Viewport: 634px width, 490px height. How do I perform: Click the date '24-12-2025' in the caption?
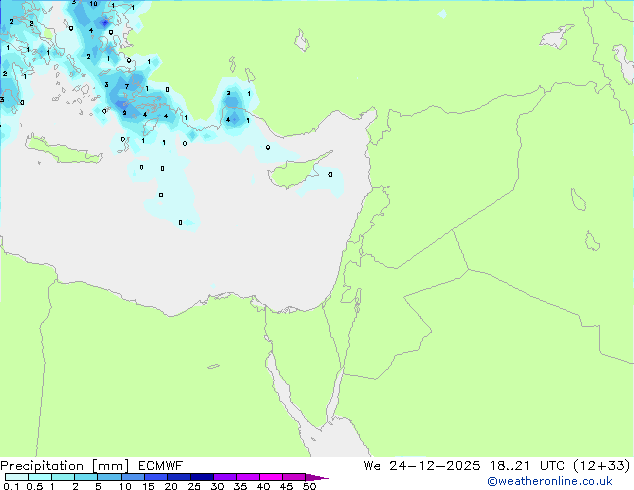[435, 466]
